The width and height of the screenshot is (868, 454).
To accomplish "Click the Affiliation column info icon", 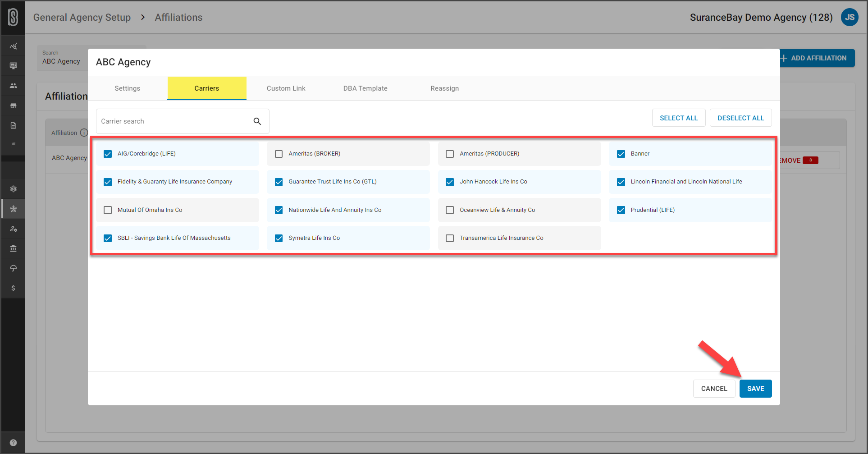I will point(84,133).
